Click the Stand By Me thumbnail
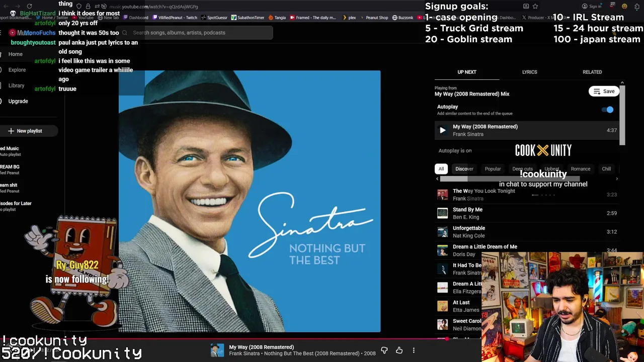The height and width of the screenshot is (362, 644). click(442, 213)
